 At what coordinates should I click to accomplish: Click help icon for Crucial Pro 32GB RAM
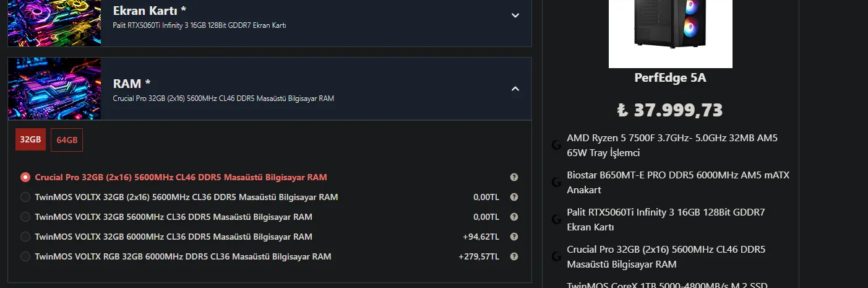pyautogui.click(x=513, y=177)
